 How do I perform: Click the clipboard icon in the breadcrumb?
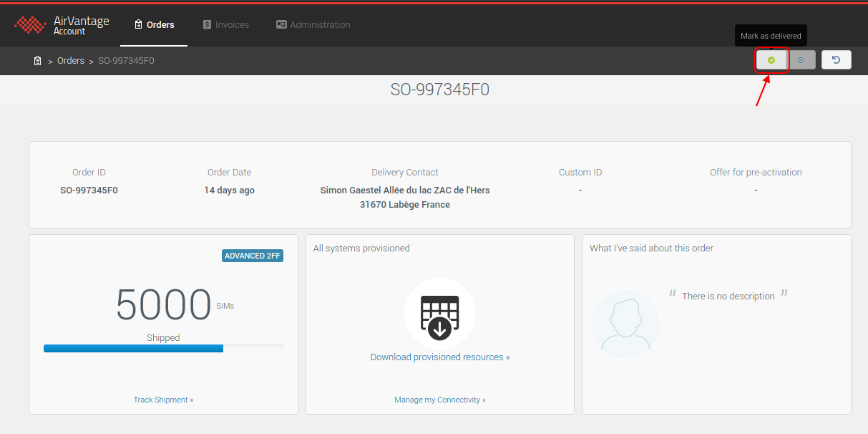(x=37, y=61)
